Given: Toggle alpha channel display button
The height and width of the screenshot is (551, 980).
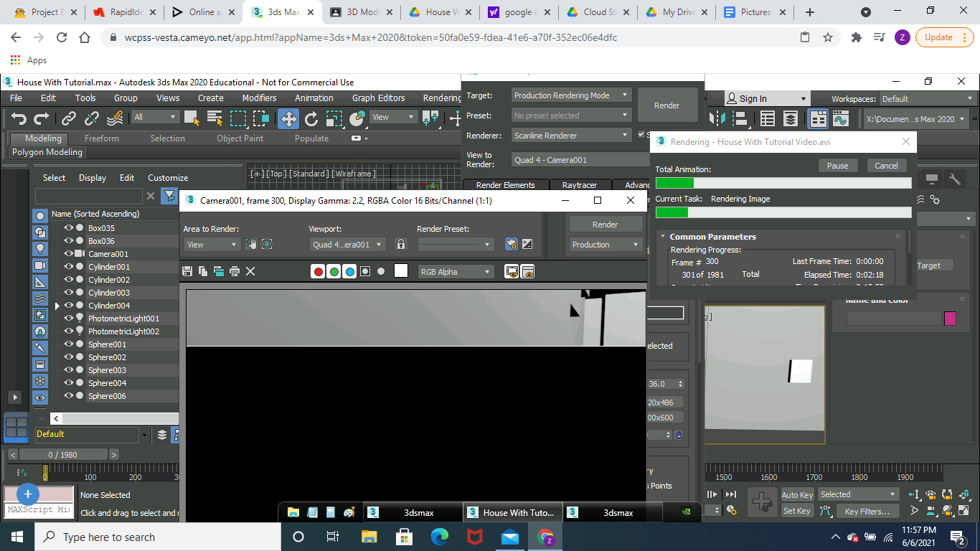Looking at the screenshot, I should click(365, 271).
